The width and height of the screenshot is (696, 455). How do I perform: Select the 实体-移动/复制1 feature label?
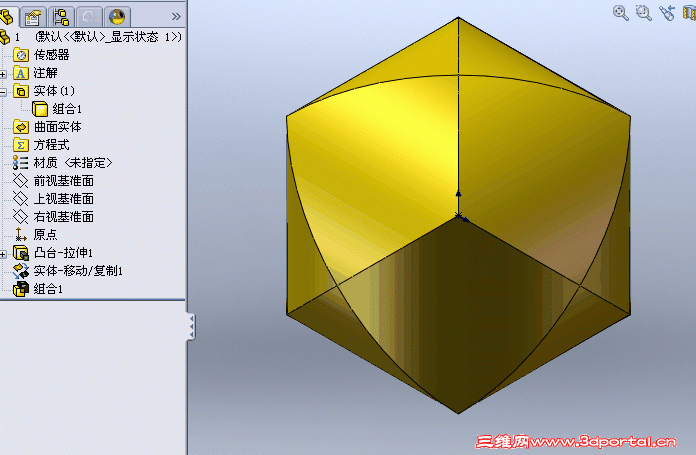click(x=78, y=271)
